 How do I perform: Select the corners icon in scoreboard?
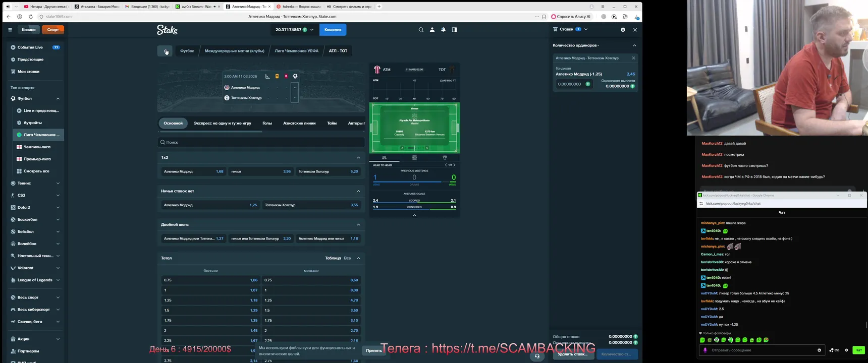coord(267,76)
